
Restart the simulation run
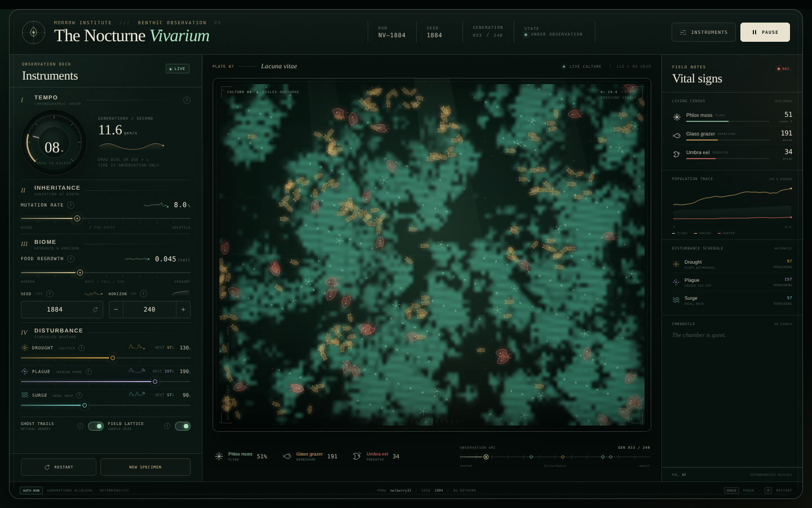59,467
